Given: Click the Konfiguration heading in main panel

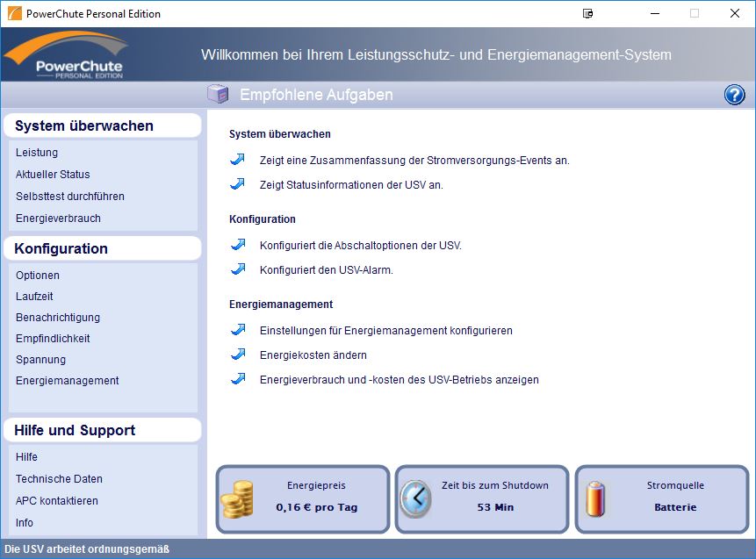Looking at the screenshot, I should point(263,219).
